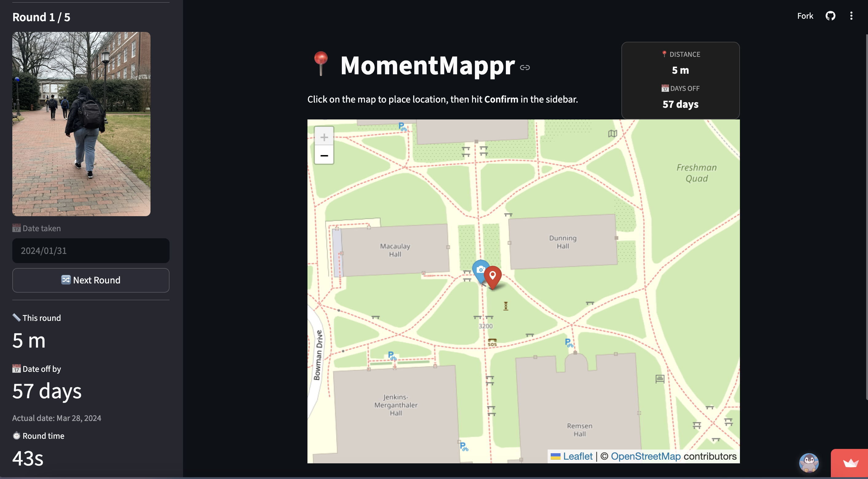Click the map zoom out minus button
The width and height of the screenshot is (868, 479).
pos(324,155)
